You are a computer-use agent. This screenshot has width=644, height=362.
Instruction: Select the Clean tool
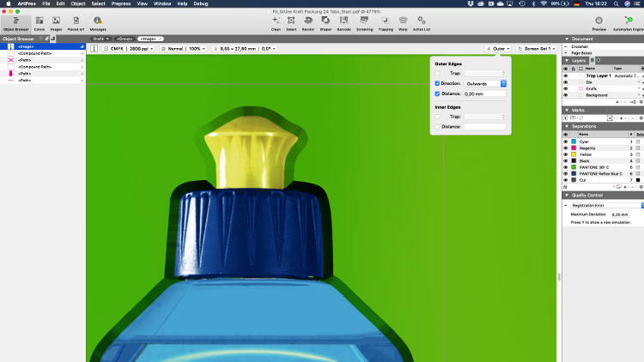276,23
